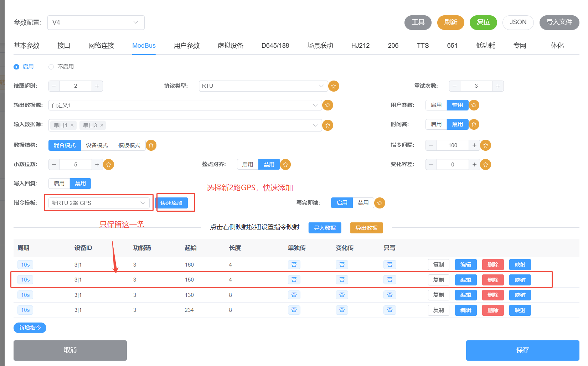Open 指令模板 dropdown showing 新RTU 2路 GPS
Viewport: 588px width, 366px height.
click(99, 203)
